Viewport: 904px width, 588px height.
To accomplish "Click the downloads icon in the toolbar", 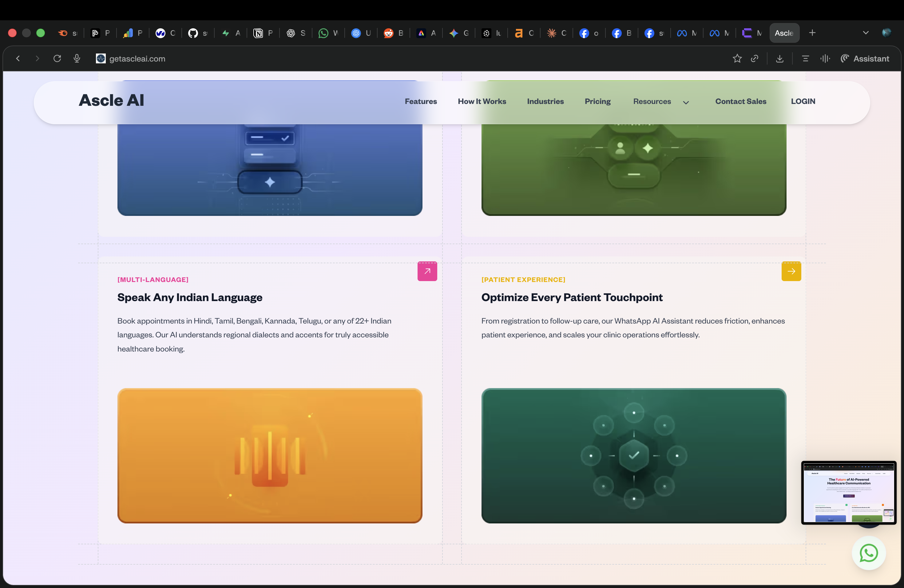I will coord(779,58).
